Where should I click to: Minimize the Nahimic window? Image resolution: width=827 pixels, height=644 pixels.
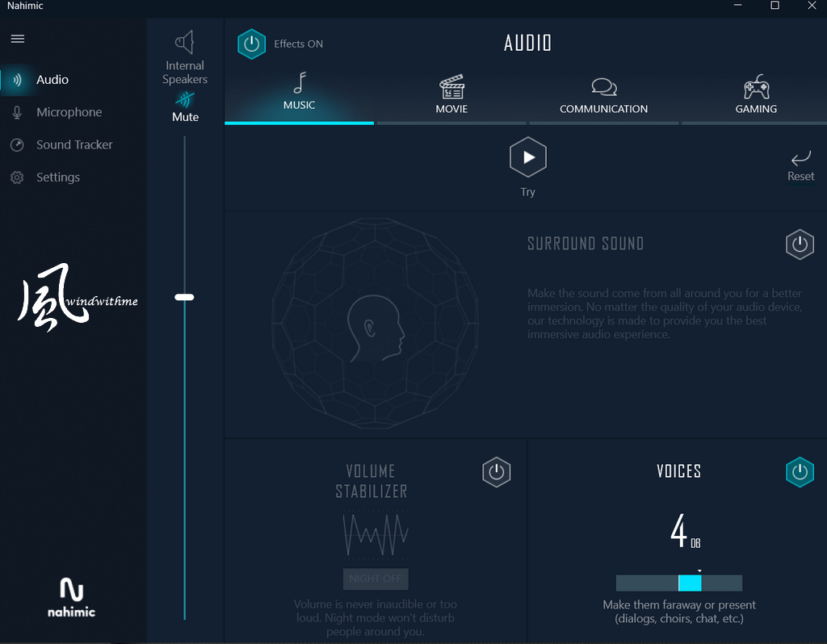click(738, 6)
